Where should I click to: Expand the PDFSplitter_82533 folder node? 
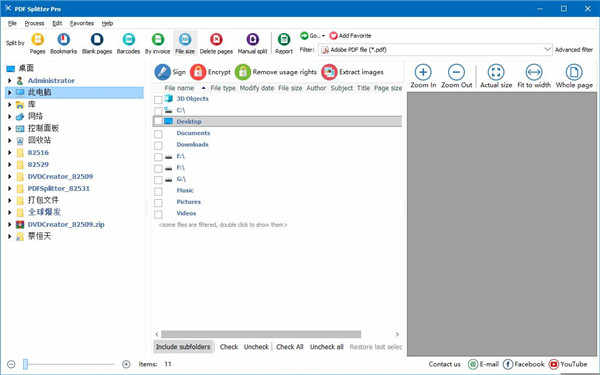10,188
